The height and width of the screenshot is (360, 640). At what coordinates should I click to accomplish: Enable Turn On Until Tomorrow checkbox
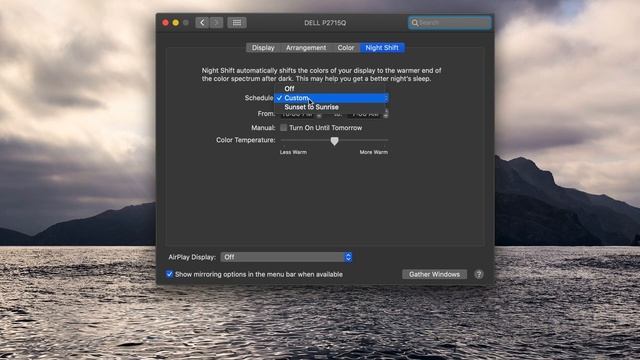tap(283, 128)
